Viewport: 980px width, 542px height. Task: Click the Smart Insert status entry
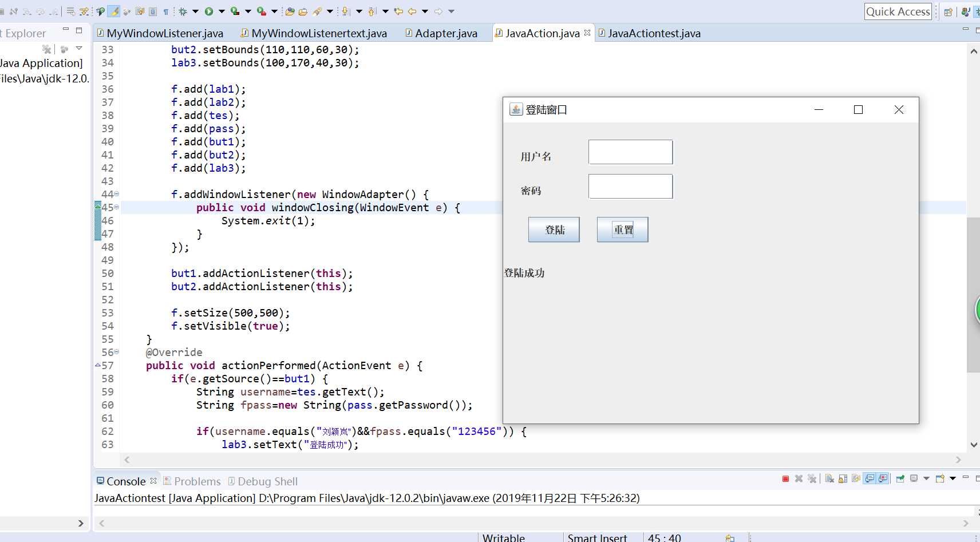point(597,537)
